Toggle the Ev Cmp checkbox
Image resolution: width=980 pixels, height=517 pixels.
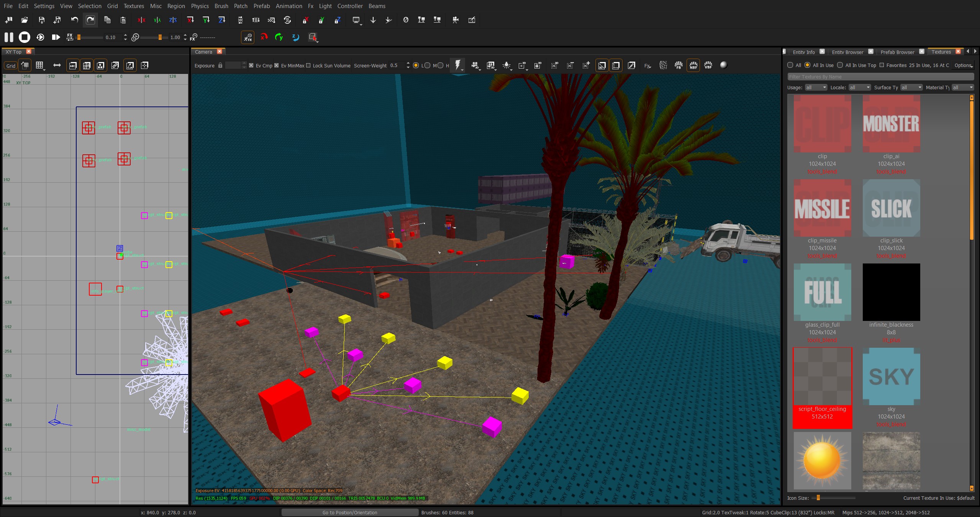[x=251, y=65]
